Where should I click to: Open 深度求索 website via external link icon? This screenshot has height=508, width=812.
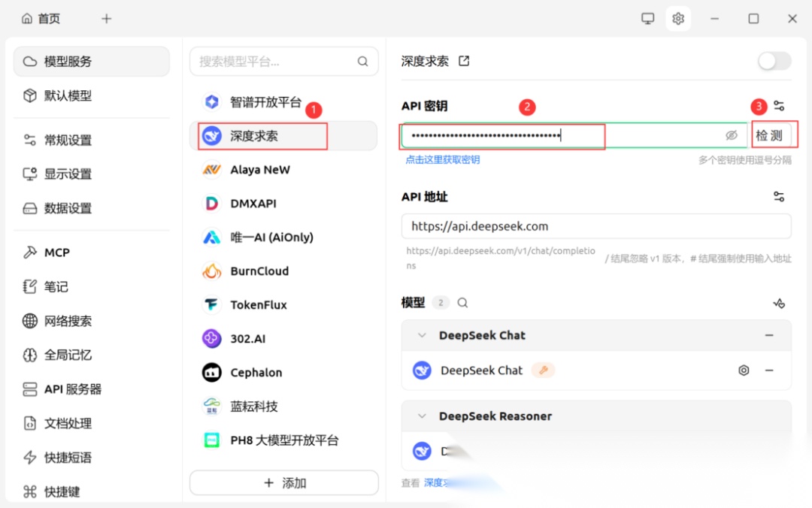click(464, 61)
